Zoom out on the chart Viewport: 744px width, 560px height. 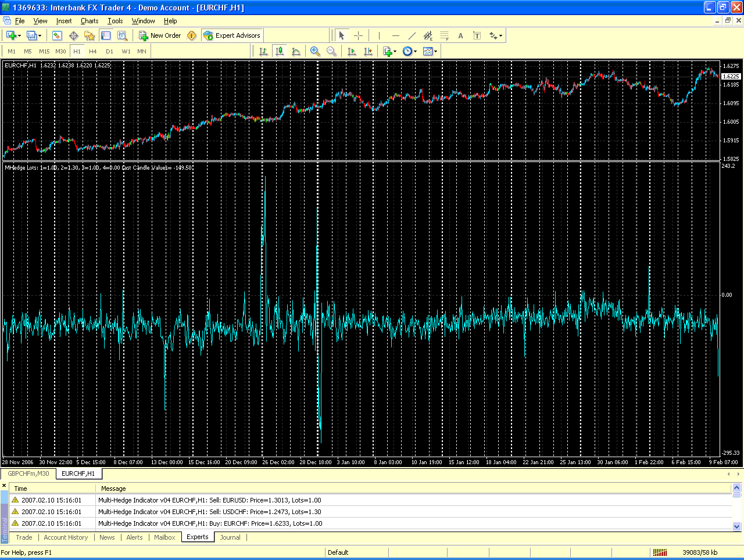pos(331,51)
